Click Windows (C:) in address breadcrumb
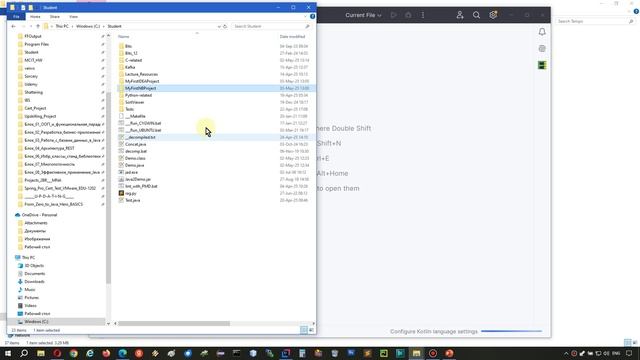Image resolution: width=640 pixels, height=360 pixels. (88, 26)
